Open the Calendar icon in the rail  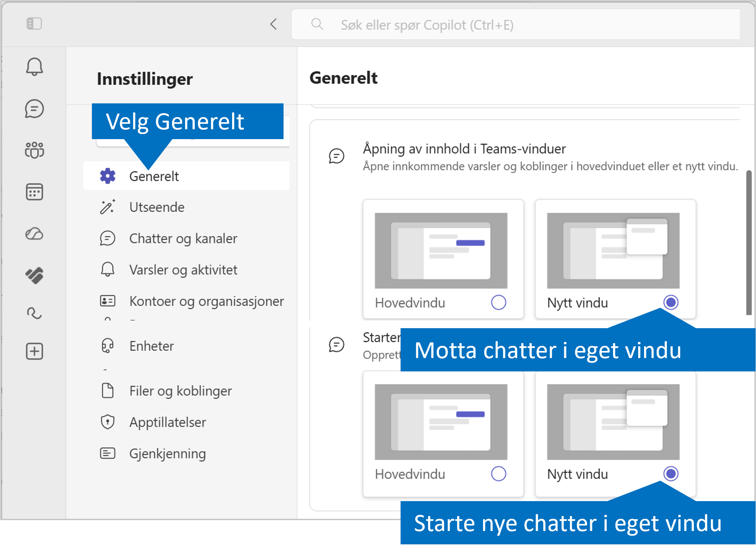point(35,192)
